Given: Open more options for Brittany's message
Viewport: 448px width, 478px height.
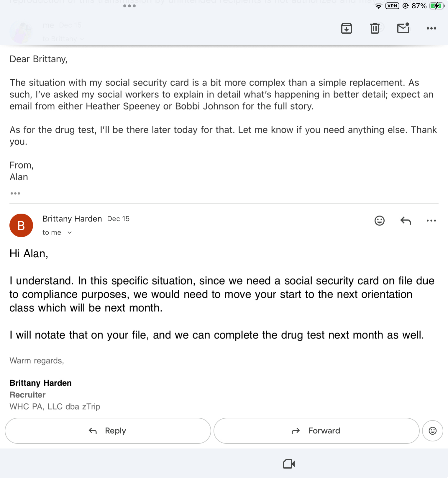Looking at the screenshot, I should [x=431, y=221].
